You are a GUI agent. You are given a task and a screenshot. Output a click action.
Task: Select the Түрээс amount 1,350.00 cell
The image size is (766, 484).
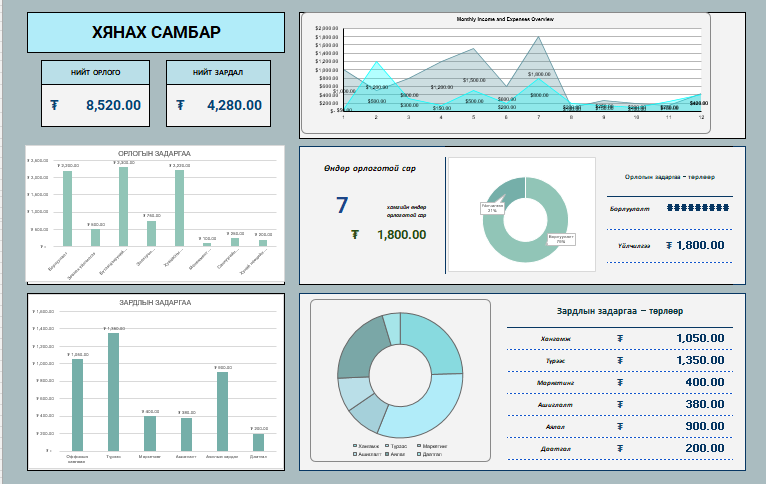tap(699, 360)
